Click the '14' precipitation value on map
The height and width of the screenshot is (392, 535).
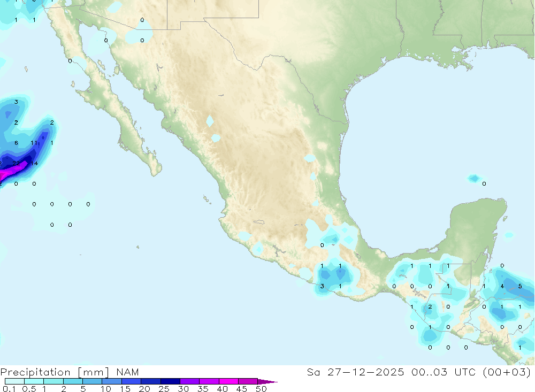point(34,164)
